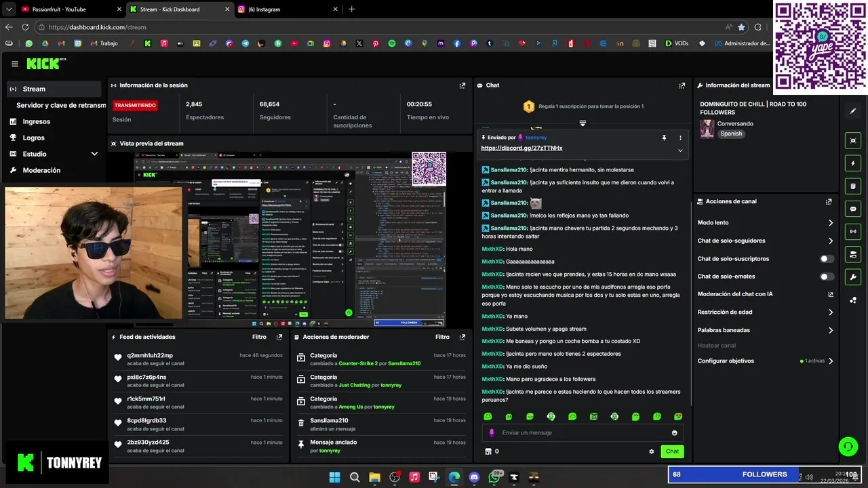Open the shop icon below chat input
The width and height of the screenshot is (868, 488).
tap(487, 451)
